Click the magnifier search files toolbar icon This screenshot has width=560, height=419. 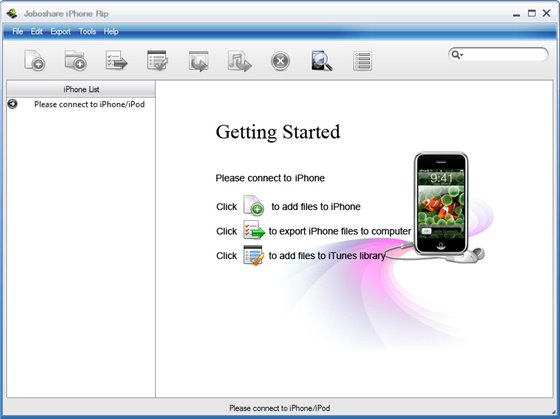(x=321, y=60)
